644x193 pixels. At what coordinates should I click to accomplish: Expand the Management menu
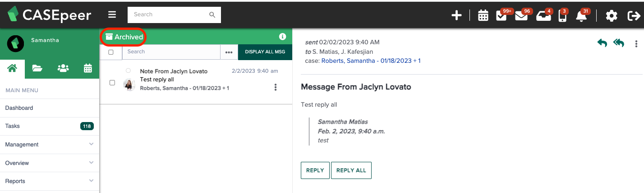50,145
